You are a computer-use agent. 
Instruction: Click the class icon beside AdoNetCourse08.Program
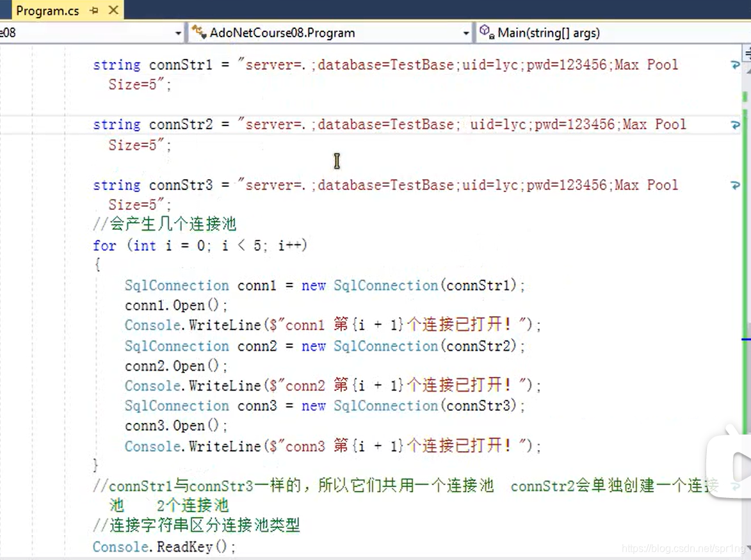(198, 31)
